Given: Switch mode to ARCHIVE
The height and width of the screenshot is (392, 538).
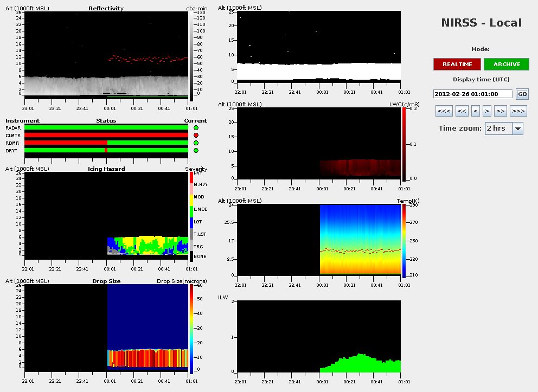Looking at the screenshot, I should pyautogui.click(x=507, y=65).
